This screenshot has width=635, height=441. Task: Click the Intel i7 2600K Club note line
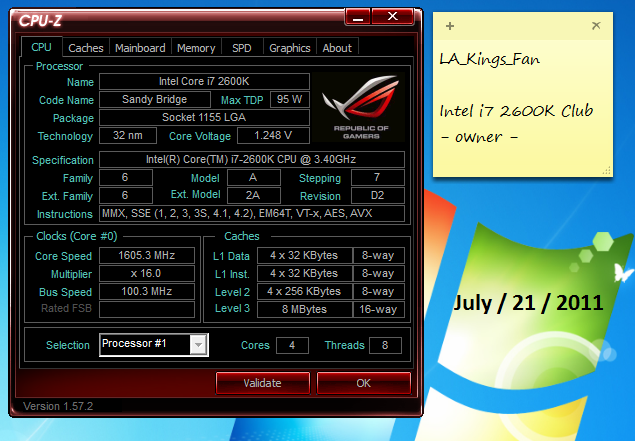pos(516,111)
